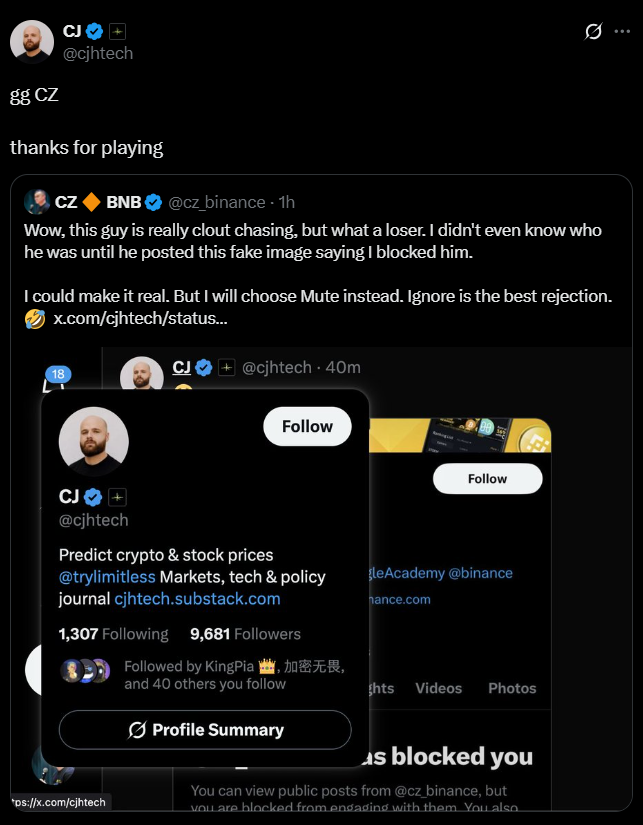Open the x.com/cjhtech/status link

139,319
